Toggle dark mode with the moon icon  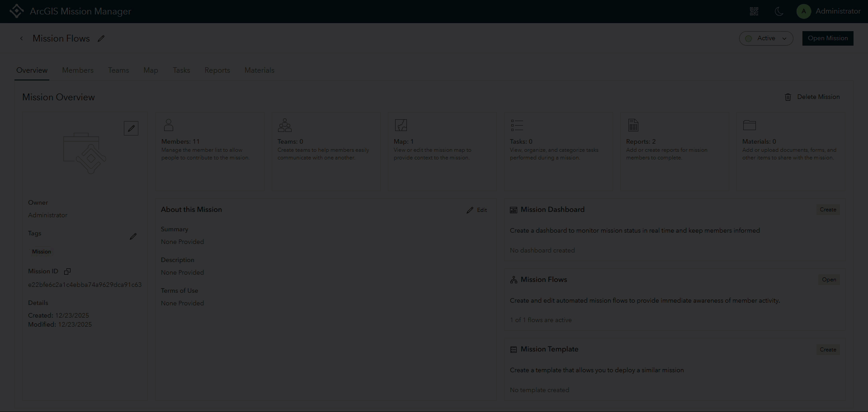779,11
